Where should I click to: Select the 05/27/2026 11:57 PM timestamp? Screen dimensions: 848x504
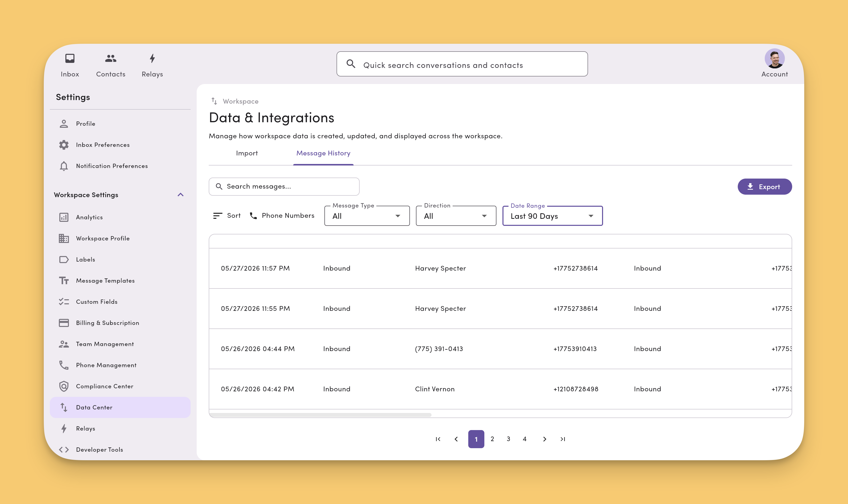click(x=256, y=268)
